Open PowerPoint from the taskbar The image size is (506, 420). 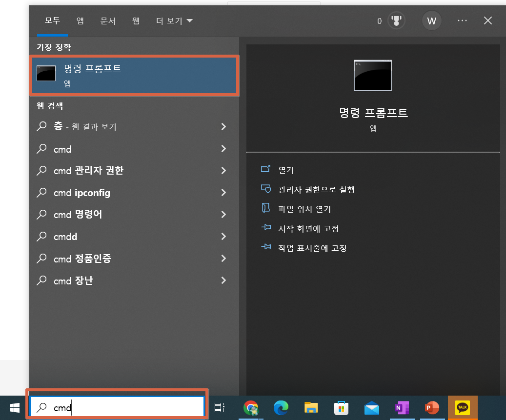[432, 408]
